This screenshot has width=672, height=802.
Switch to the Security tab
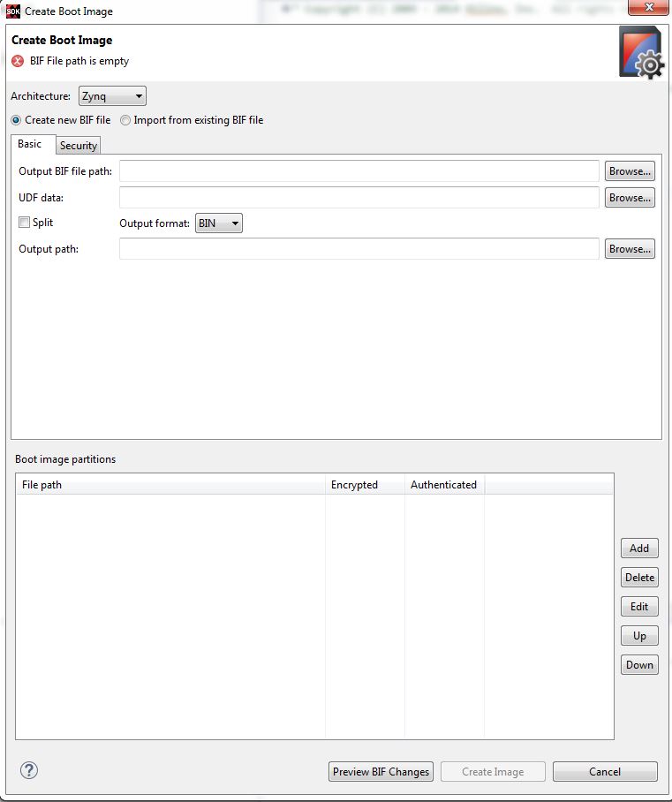click(x=79, y=145)
